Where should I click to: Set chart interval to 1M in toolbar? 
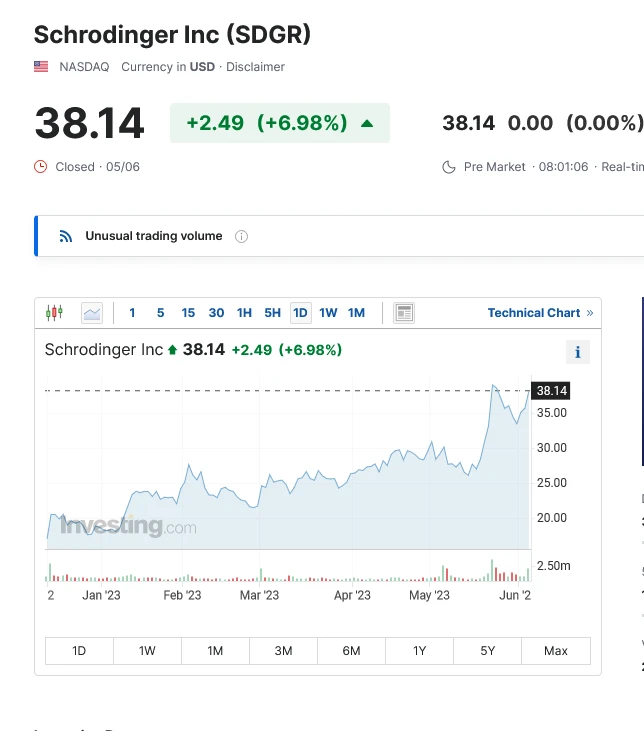tap(356, 313)
